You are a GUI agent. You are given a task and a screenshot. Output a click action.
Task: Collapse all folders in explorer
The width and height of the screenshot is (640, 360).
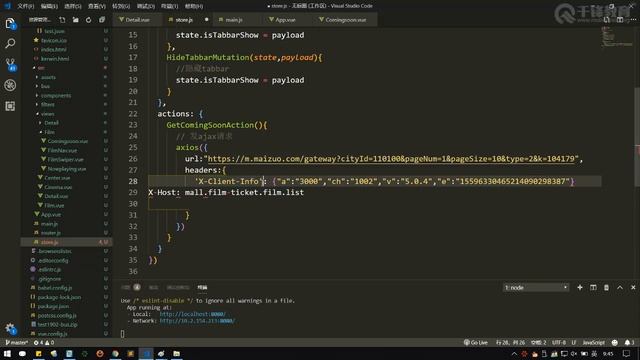tap(102, 20)
